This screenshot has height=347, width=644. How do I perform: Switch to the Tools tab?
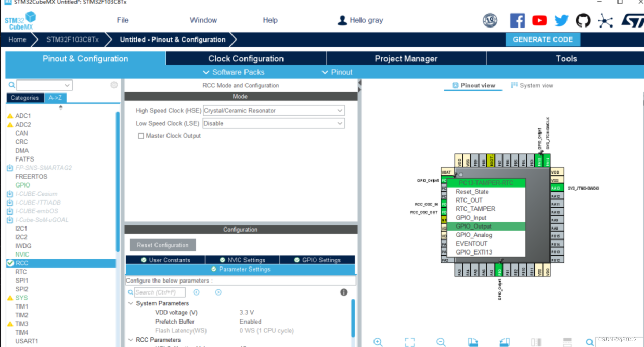tap(566, 59)
